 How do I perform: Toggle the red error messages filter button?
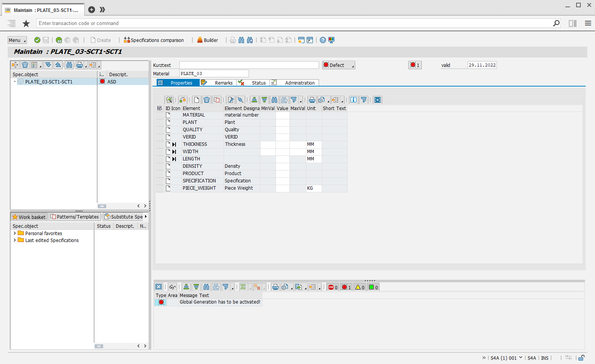[346, 287]
